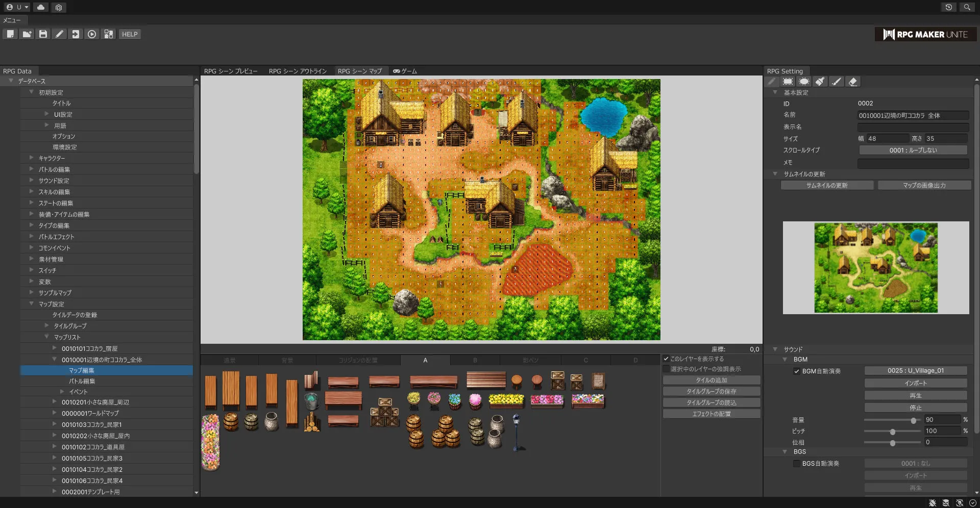The width and height of the screenshot is (980, 508).
Task: Uncheck the BGM自動演奏 checkbox
Action: click(796, 371)
